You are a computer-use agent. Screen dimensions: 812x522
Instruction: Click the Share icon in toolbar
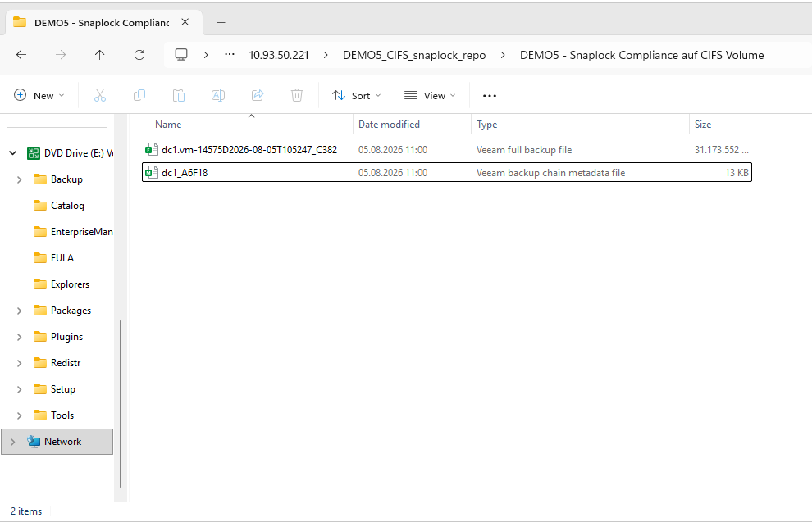click(258, 95)
